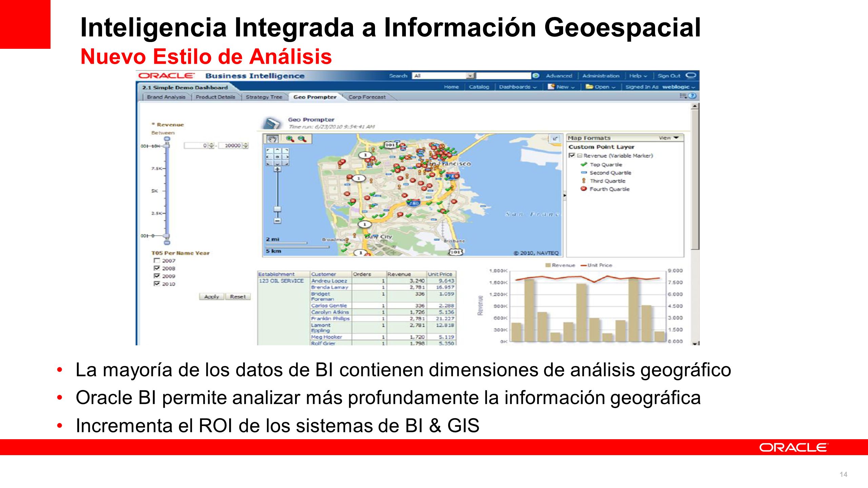Click the Revenue slider lower 0 handle
Screen dimensions: 868x488
[x=166, y=236]
